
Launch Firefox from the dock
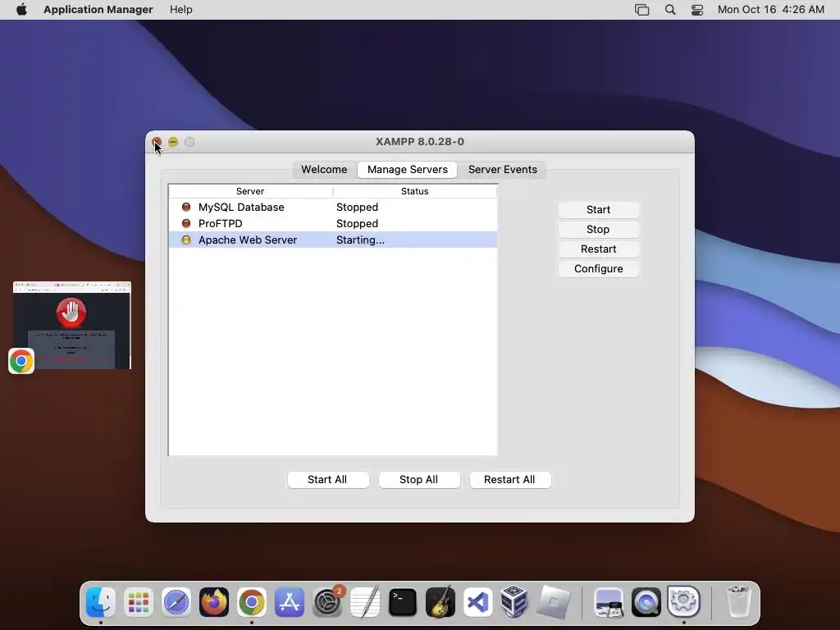214,602
